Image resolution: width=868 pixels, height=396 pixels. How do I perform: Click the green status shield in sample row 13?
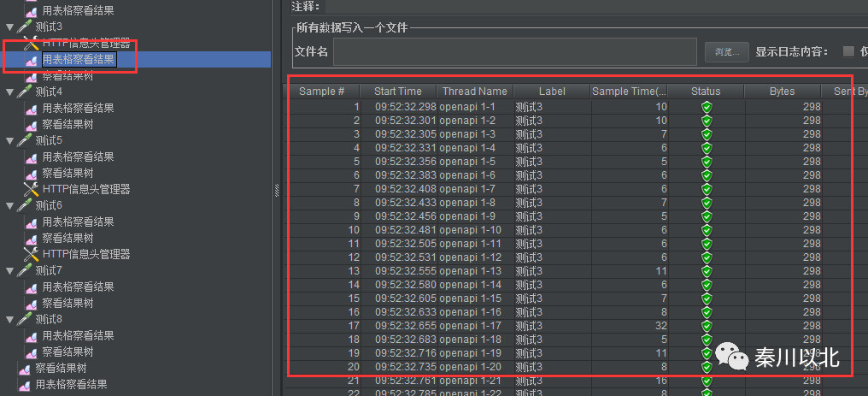(x=707, y=271)
